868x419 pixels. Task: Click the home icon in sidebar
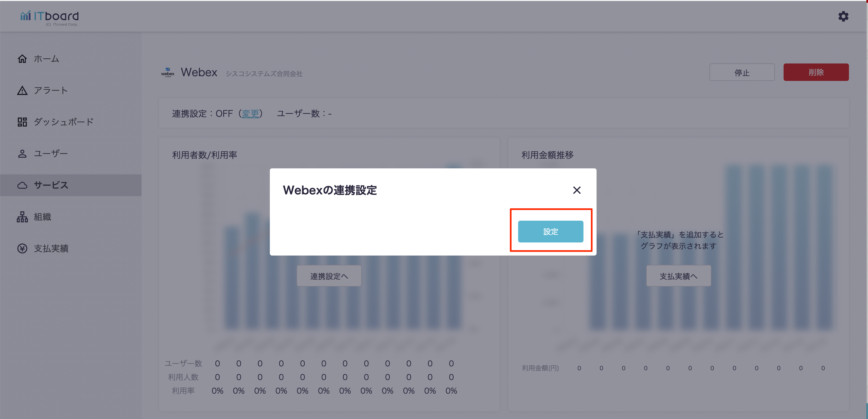(x=22, y=59)
